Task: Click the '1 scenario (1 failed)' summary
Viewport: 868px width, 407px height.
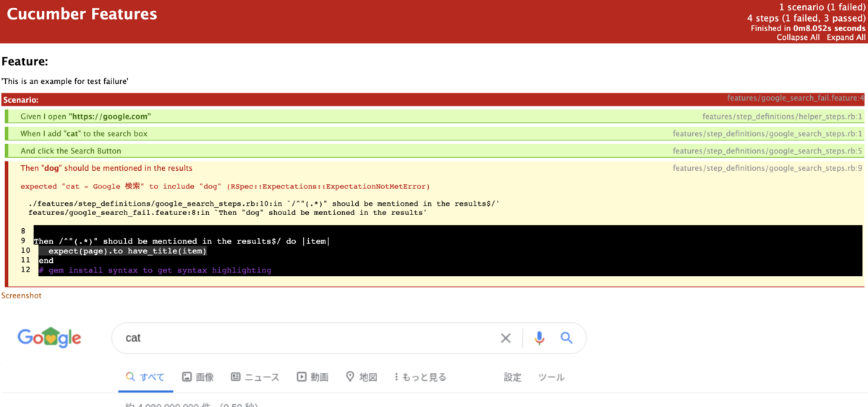Action: pyautogui.click(x=822, y=7)
